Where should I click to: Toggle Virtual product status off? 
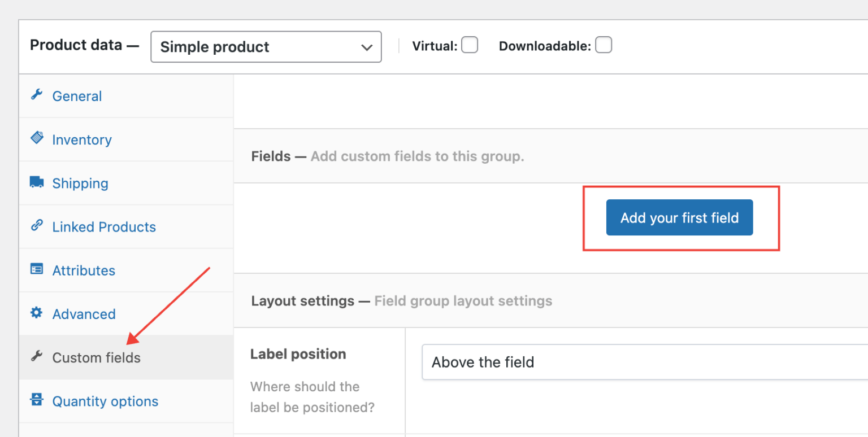[469, 45]
